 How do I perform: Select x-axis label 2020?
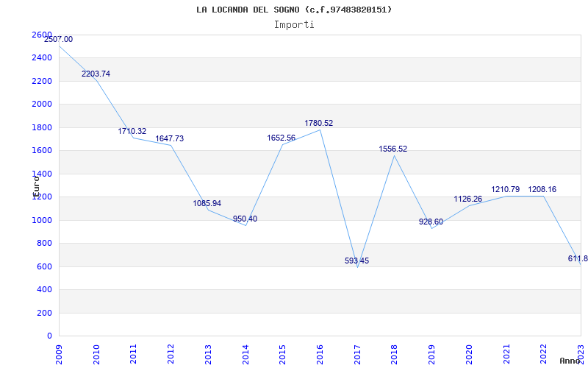tap(469, 355)
